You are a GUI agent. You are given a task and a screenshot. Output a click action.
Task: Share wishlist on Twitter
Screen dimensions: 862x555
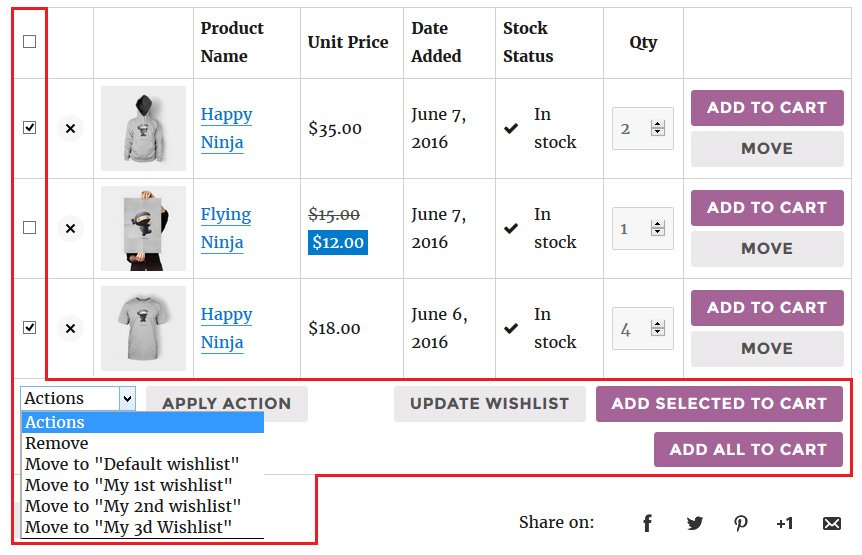click(x=695, y=523)
